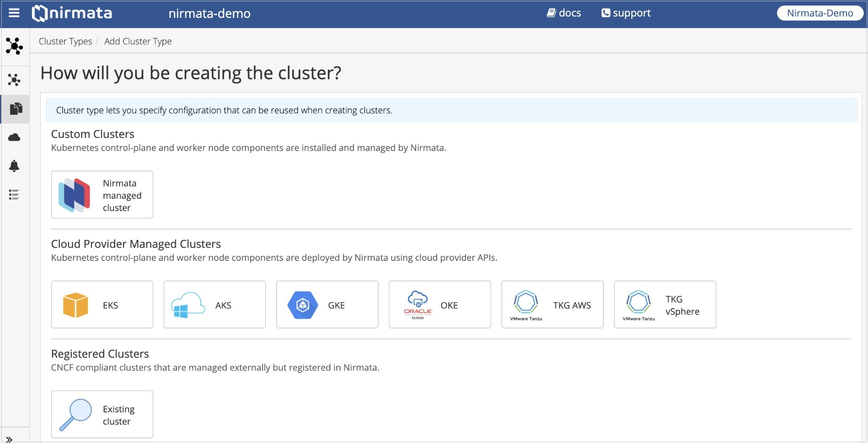Click the Nirmata logo
The height and width of the screenshot is (443, 868).
click(72, 13)
